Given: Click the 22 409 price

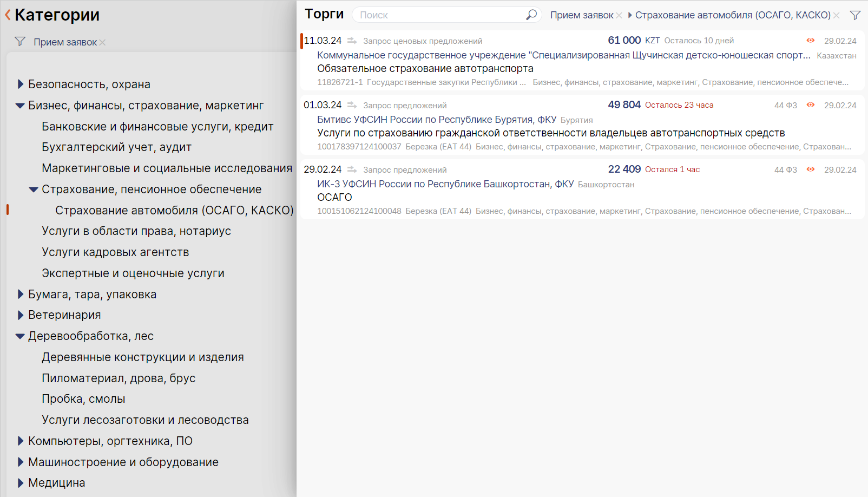Looking at the screenshot, I should pyautogui.click(x=624, y=169).
